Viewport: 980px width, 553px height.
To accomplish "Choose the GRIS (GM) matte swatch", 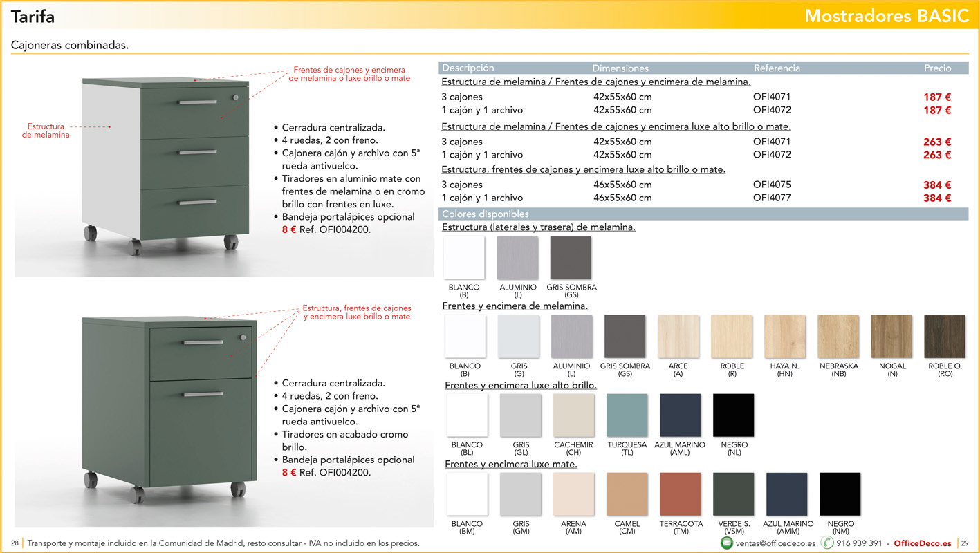I will click(521, 494).
